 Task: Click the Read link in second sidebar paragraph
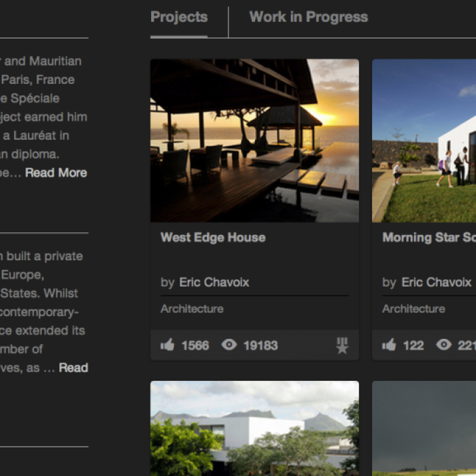[x=73, y=367]
